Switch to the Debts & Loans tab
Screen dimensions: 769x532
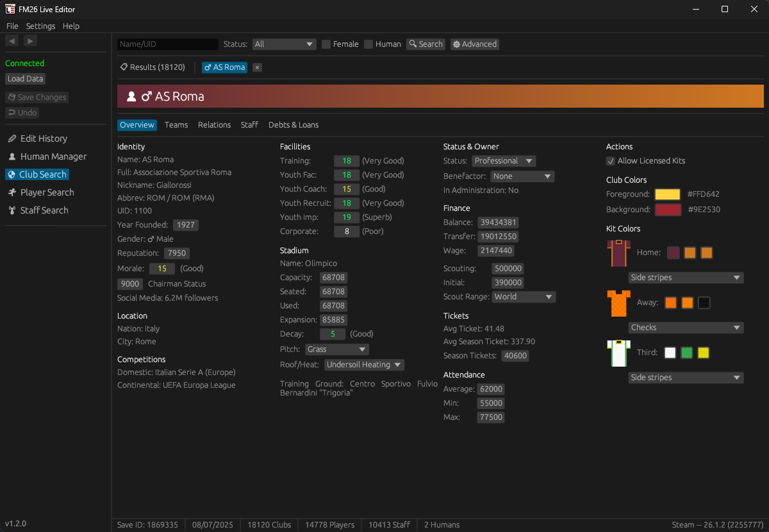(294, 125)
